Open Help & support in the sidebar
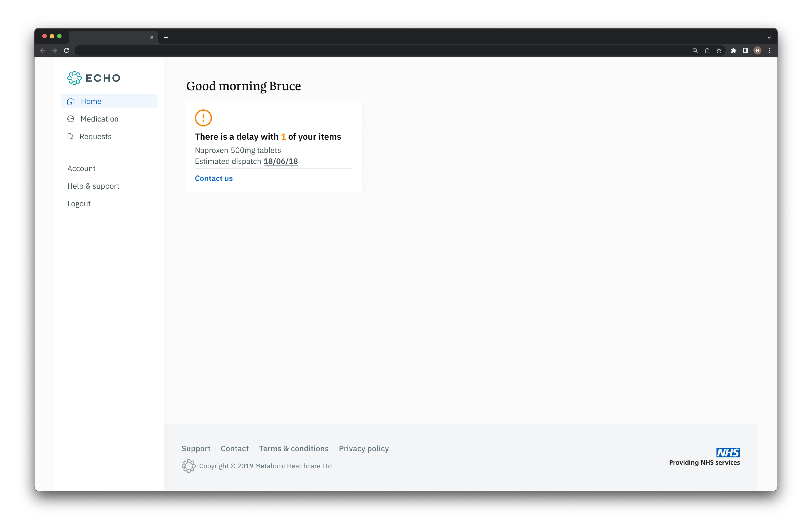Viewport: 812px width, 532px height. pyautogui.click(x=93, y=186)
